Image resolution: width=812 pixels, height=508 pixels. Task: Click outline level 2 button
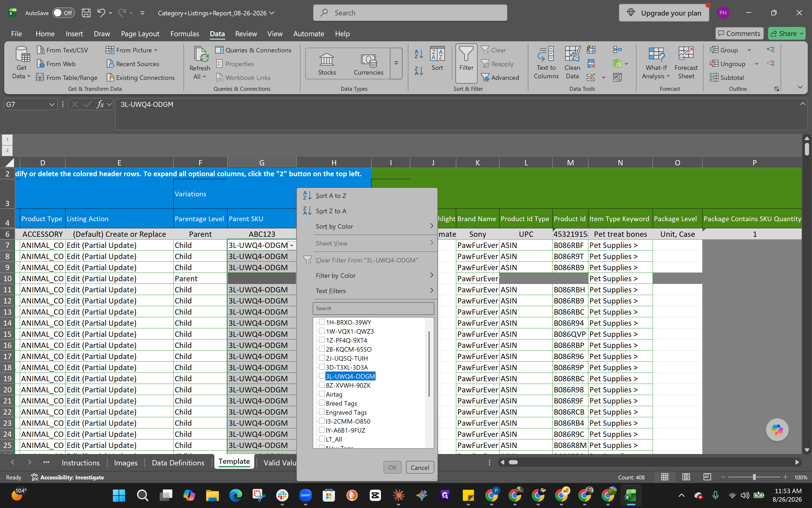click(x=7, y=151)
